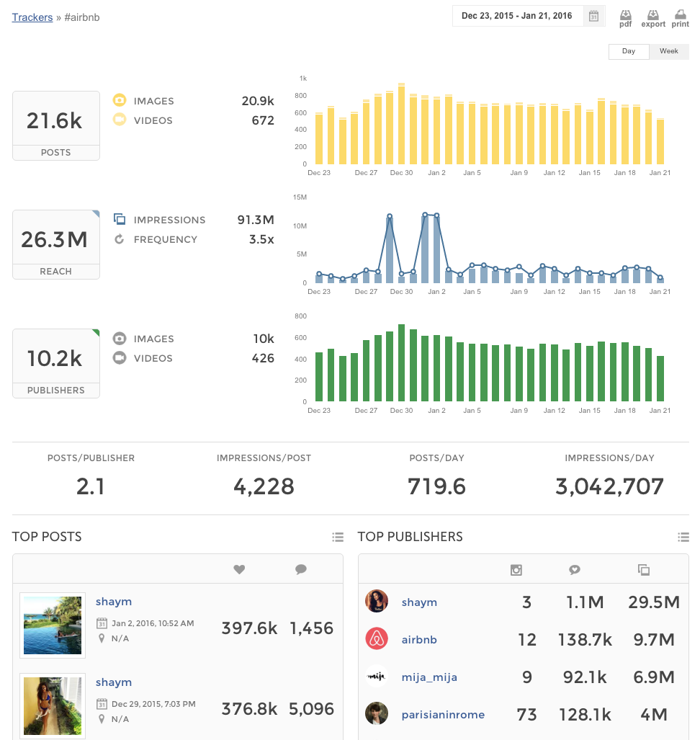Open shaym's Jan 2 top post link

pyautogui.click(x=114, y=602)
